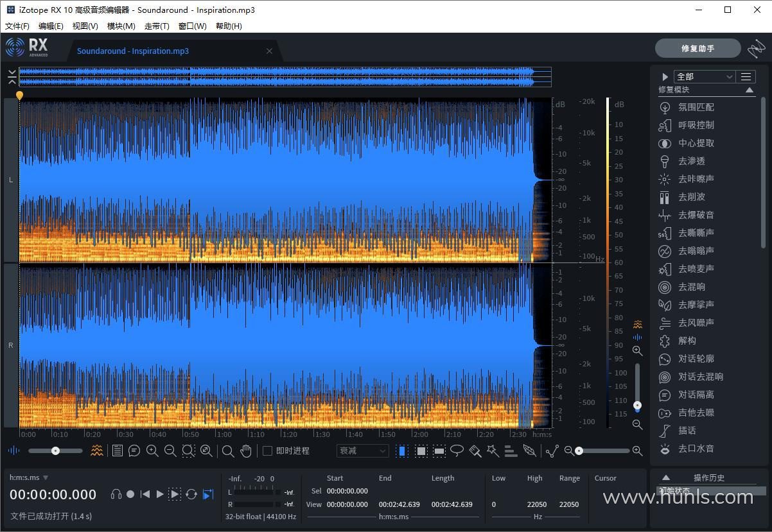Viewport: 772px width, 532px height.
Task: Click the zoom to selection icon
Action: [x=188, y=450]
